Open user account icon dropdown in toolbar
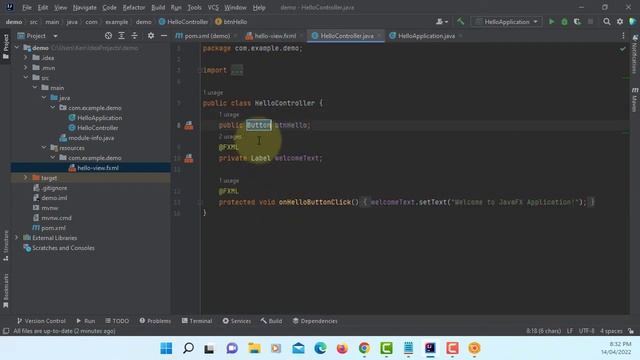The height and width of the screenshot is (360, 640). pyautogui.click(x=442, y=22)
